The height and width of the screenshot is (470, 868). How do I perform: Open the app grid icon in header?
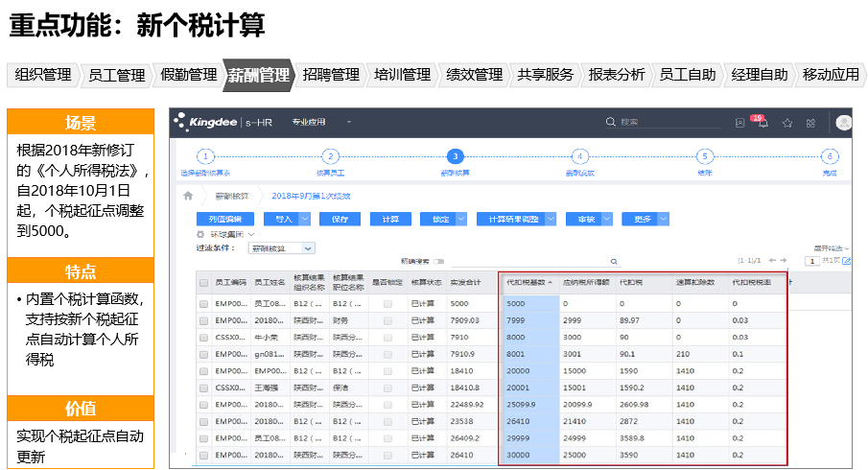[x=811, y=123]
